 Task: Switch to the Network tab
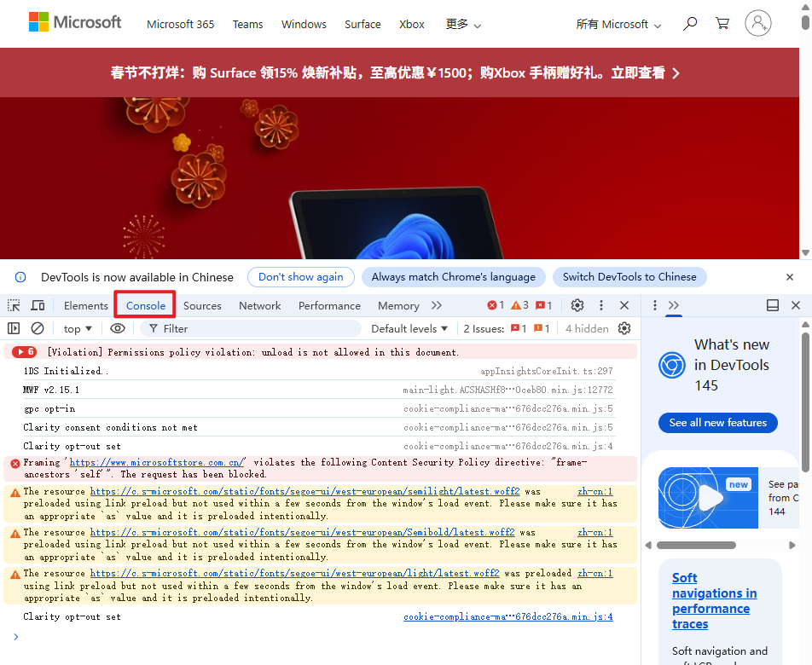[259, 305]
